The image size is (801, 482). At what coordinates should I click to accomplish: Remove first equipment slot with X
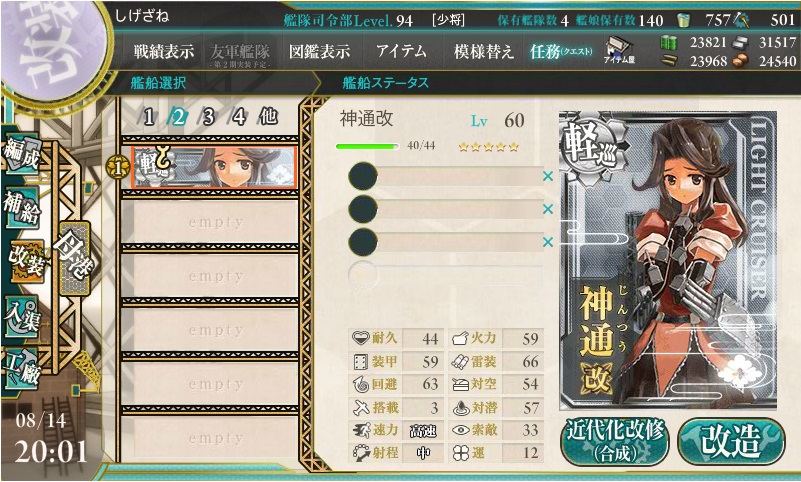pyautogui.click(x=548, y=176)
